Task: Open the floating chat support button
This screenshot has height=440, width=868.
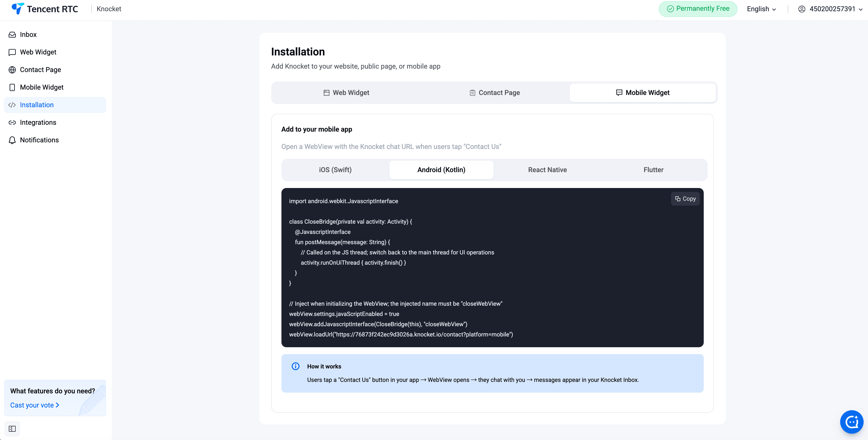Action: coord(851,422)
